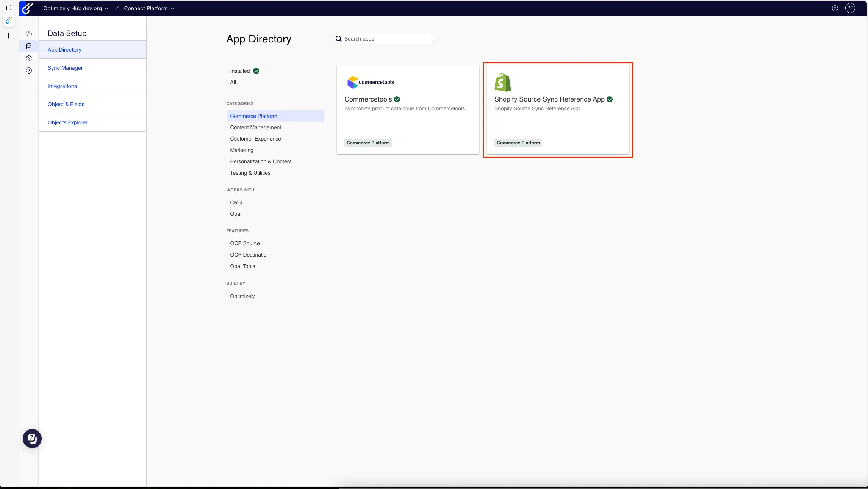
Task: Click the Commercetools card description text
Action: click(405, 108)
